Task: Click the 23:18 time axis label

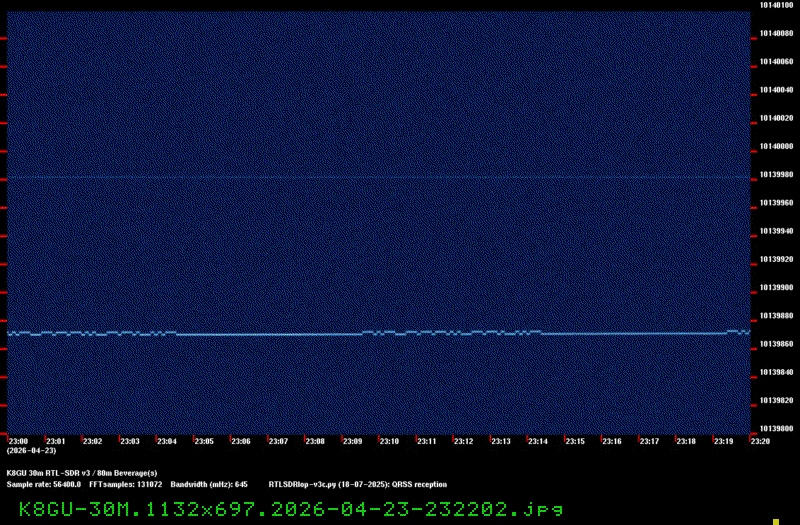Action: tap(686, 441)
